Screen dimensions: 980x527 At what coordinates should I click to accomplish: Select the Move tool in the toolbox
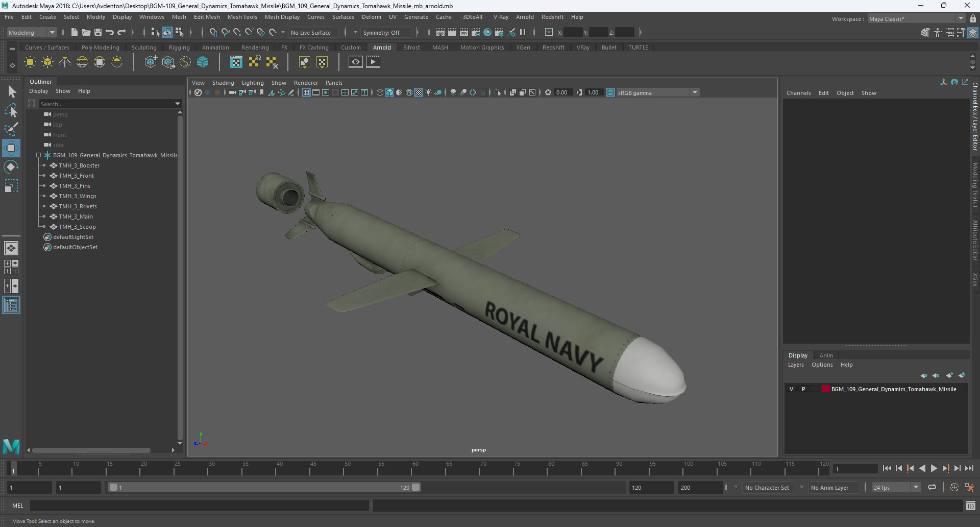tap(11, 148)
